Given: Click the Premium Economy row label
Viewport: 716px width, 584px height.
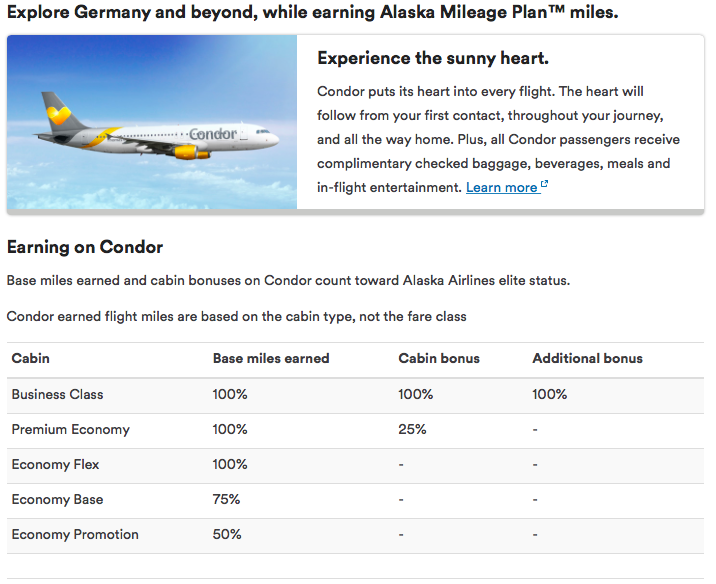Looking at the screenshot, I should coord(70,429).
